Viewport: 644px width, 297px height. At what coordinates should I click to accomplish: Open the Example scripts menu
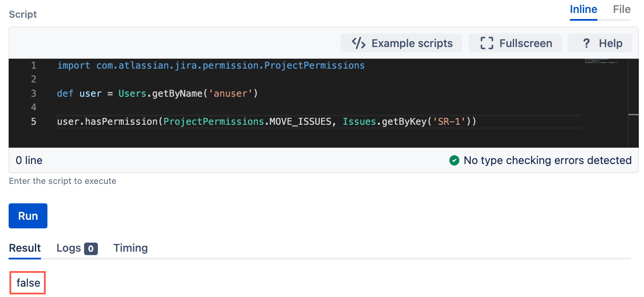pos(401,43)
